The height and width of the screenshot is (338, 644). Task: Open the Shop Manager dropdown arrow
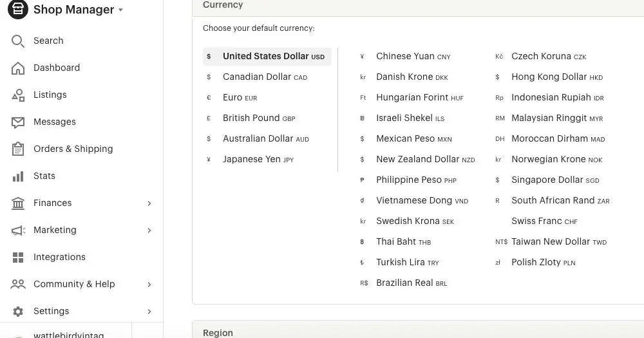tap(120, 10)
